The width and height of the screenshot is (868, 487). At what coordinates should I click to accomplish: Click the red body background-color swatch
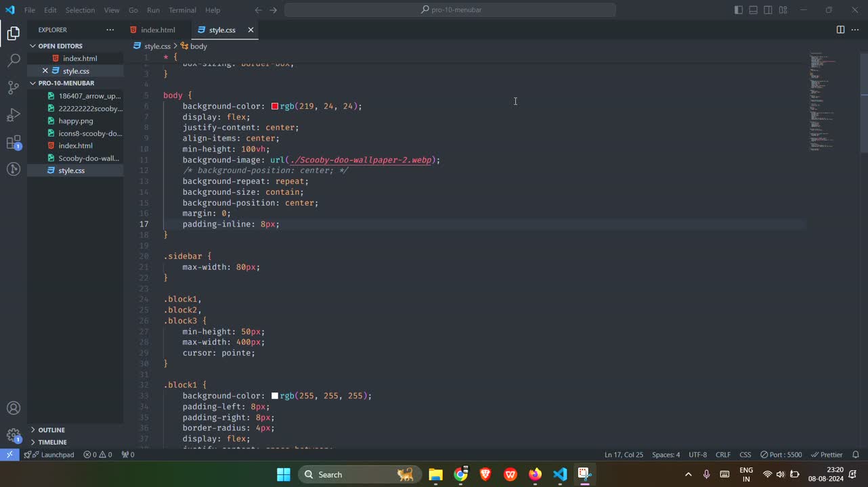[275, 106]
